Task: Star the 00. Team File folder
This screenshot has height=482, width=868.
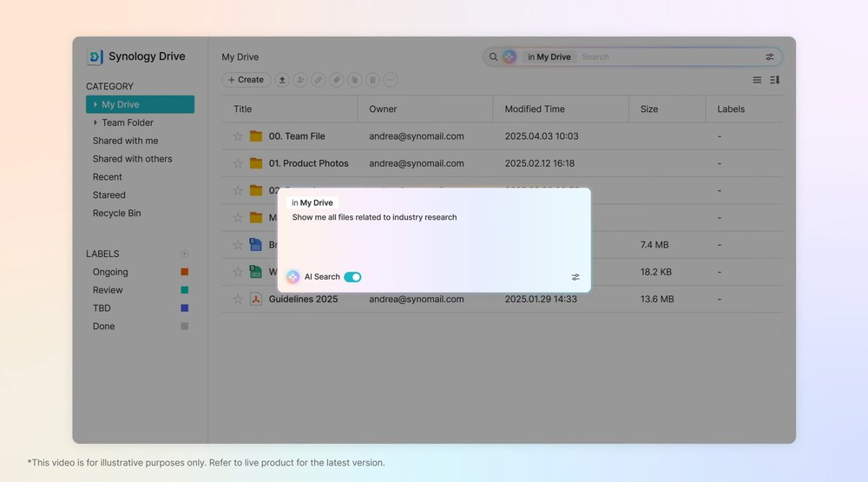Action: point(238,136)
